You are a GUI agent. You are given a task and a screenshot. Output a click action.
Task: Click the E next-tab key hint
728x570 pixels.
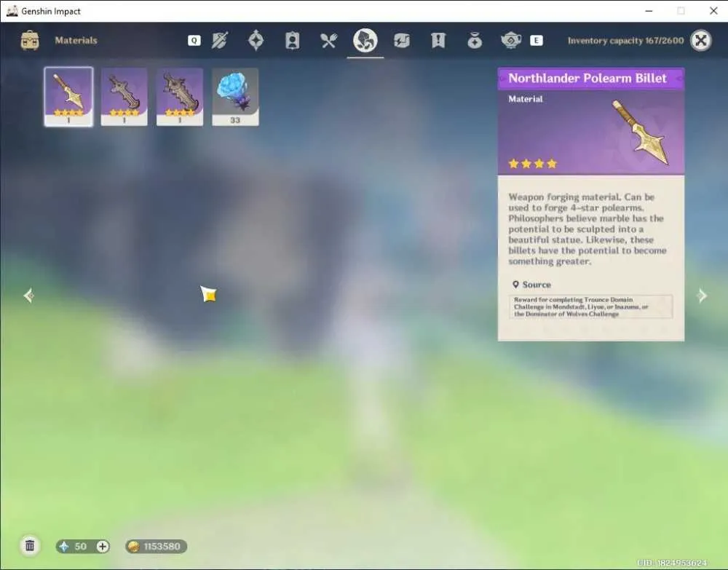(x=537, y=41)
